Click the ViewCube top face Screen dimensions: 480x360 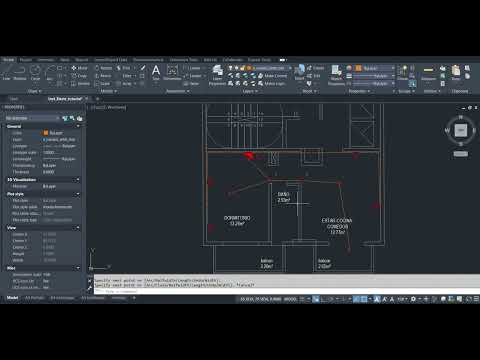[x=461, y=130]
